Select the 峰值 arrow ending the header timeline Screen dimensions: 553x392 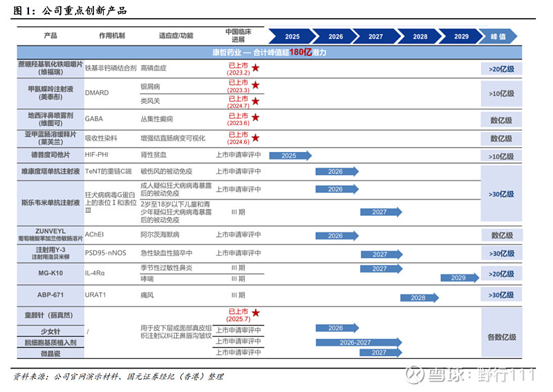[498, 37]
